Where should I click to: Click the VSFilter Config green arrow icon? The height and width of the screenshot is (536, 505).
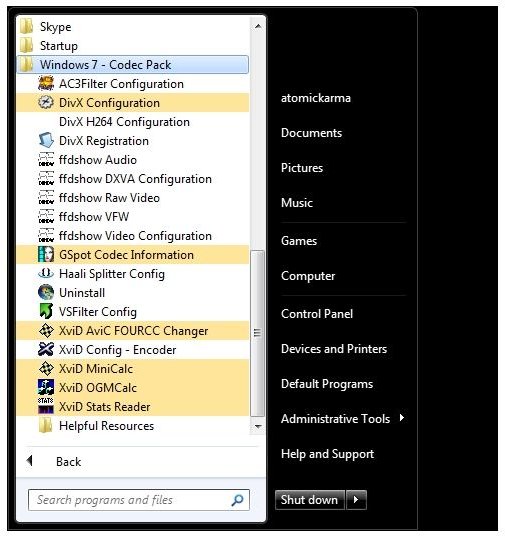tap(46, 311)
